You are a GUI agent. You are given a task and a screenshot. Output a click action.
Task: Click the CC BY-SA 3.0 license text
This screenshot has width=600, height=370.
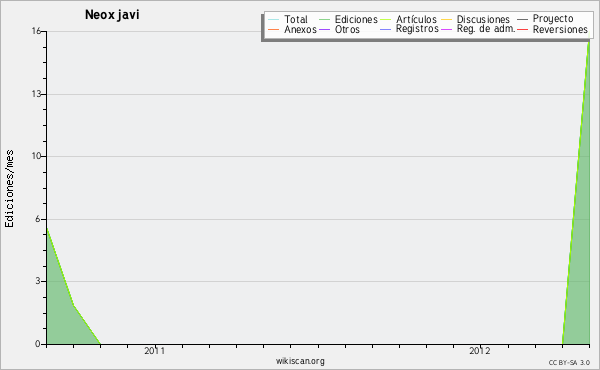click(x=569, y=362)
